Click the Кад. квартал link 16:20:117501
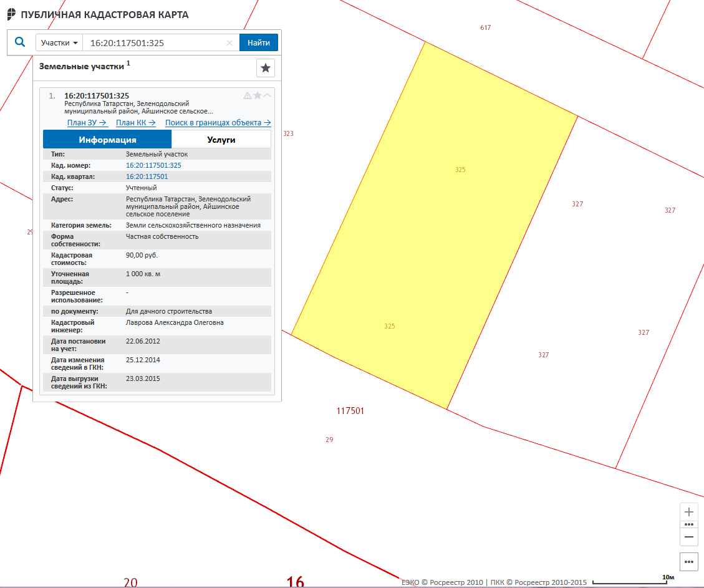 tap(147, 176)
